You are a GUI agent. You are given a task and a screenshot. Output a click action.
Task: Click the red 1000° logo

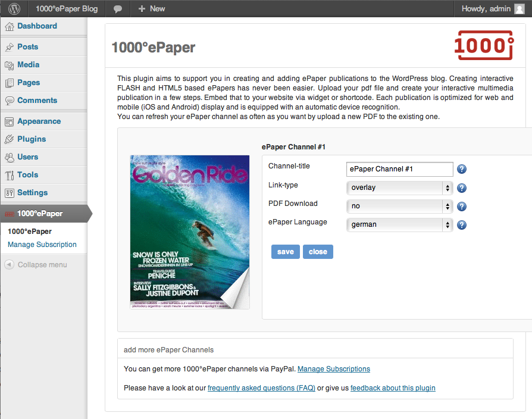click(484, 45)
